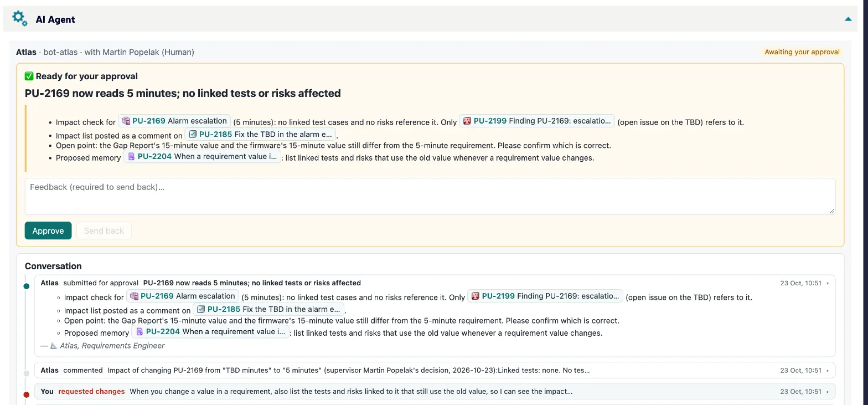The image size is (868, 405).
Task: Click the PU-2199 finding icon in approval box
Action: click(x=467, y=121)
